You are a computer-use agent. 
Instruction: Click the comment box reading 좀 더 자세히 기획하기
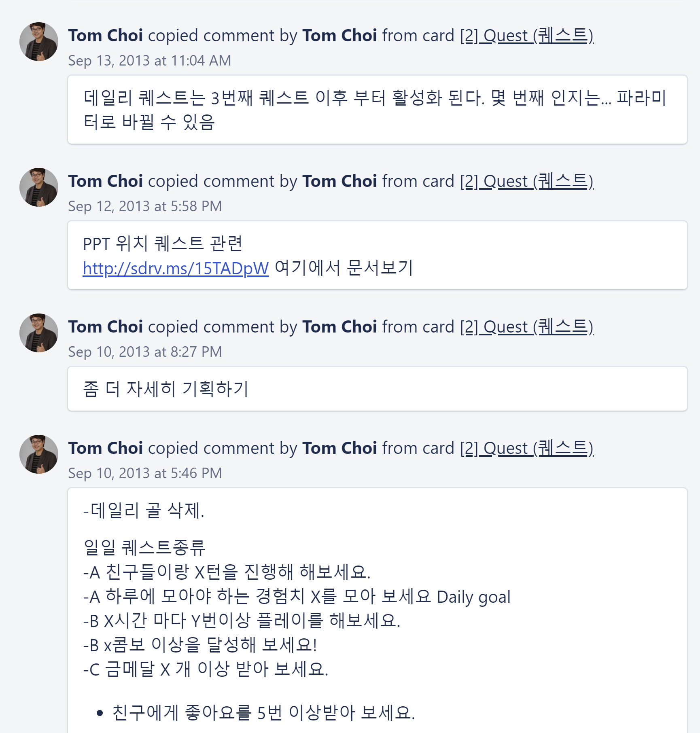click(x=377, y=389)
